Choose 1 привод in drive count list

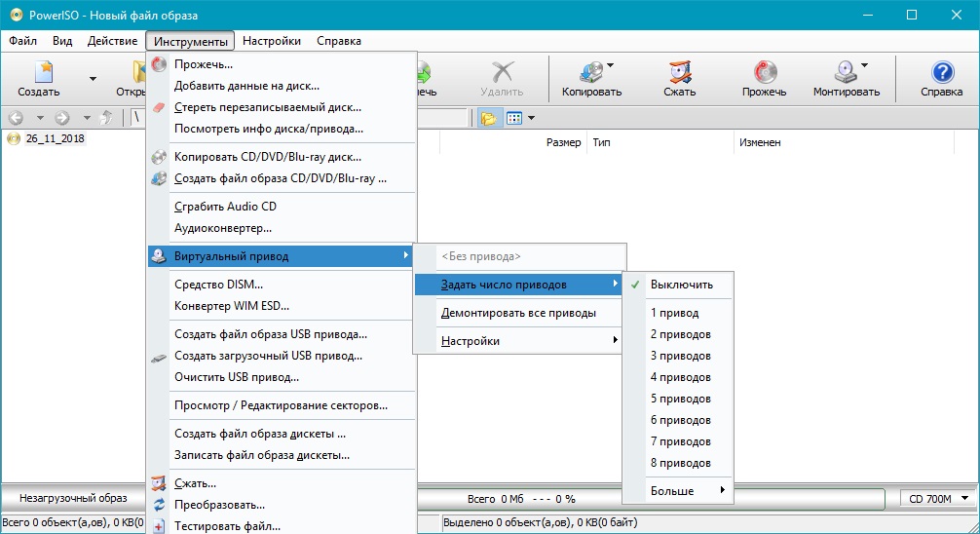pyautogui.click(x=674, y=313)
